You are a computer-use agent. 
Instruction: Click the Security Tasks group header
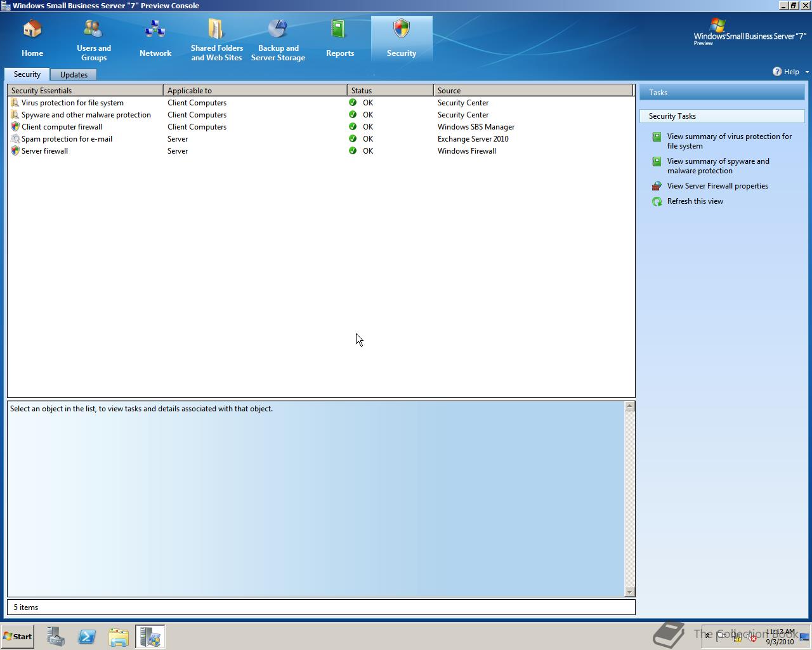722,116
